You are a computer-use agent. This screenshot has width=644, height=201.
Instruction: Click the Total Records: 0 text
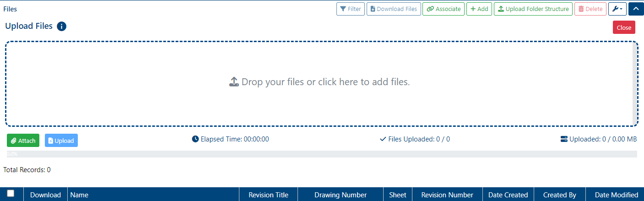(27, 170)
